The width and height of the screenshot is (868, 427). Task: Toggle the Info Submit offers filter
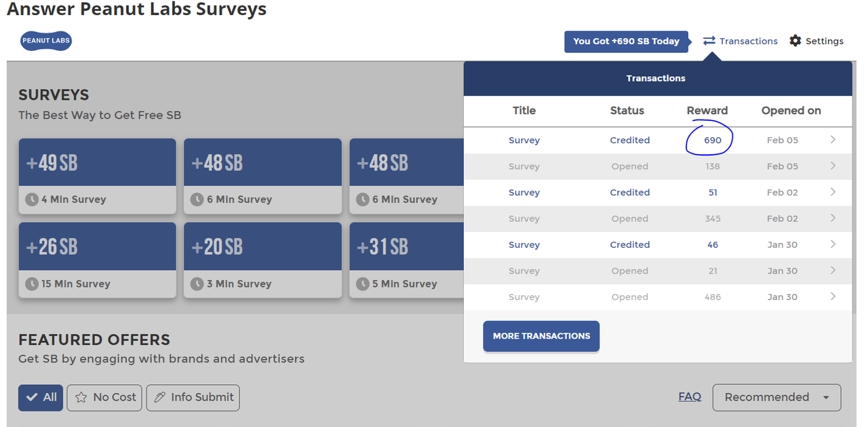pyautogui.click(x=193, y=398)
